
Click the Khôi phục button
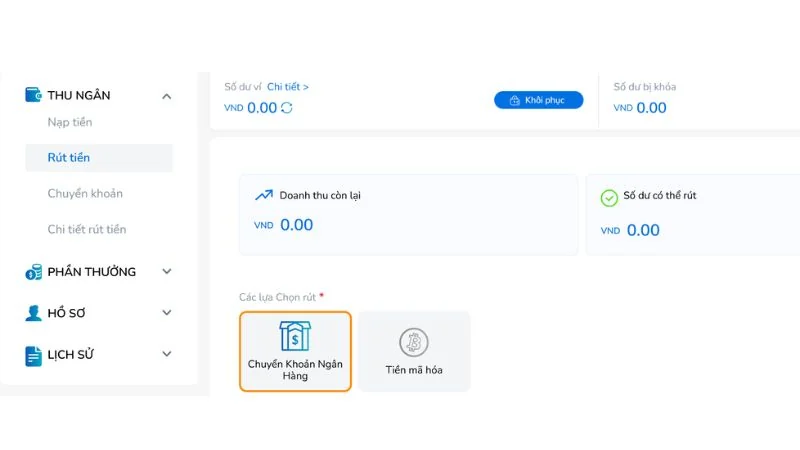538,100
